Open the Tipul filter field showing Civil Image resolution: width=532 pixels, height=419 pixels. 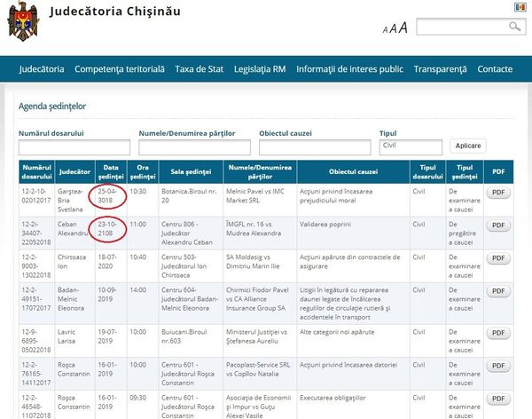pyautogui.click(x=411, y=146)
